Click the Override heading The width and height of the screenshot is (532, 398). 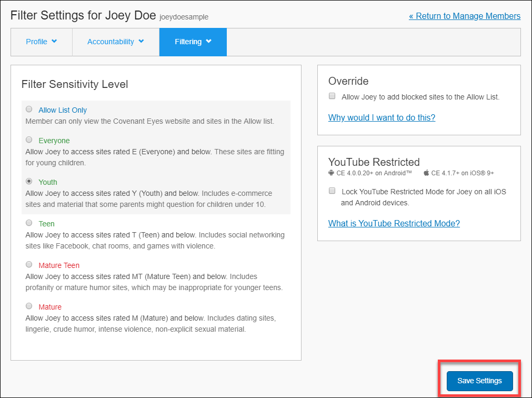pyautogui.click(x=348, y=81)
